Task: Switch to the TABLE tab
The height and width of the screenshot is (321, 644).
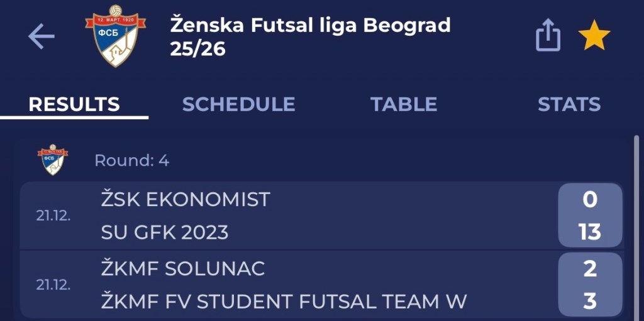Action: coord(403,104)
